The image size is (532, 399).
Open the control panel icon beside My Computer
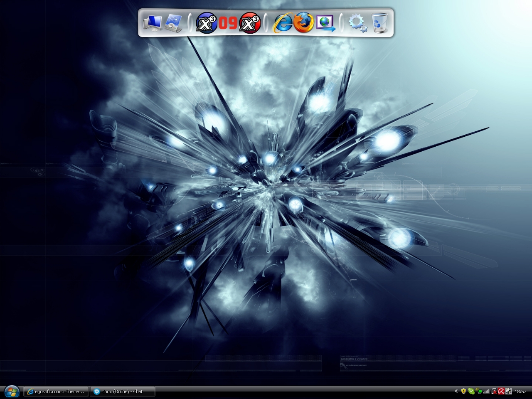[x=174, y=22]
